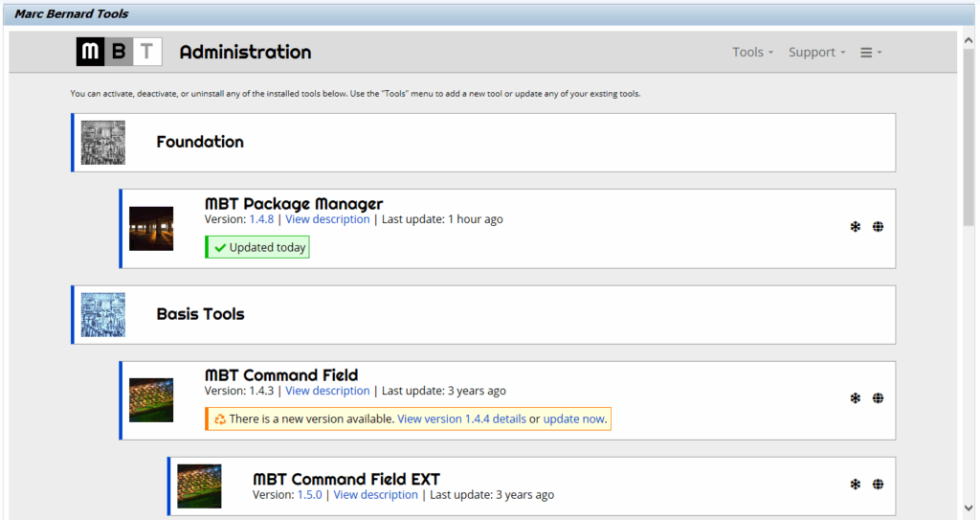980x520 pixels.
Task: Click the MBT Command Field EXT title
Action: pyautogui.click(x=345, y=479)
